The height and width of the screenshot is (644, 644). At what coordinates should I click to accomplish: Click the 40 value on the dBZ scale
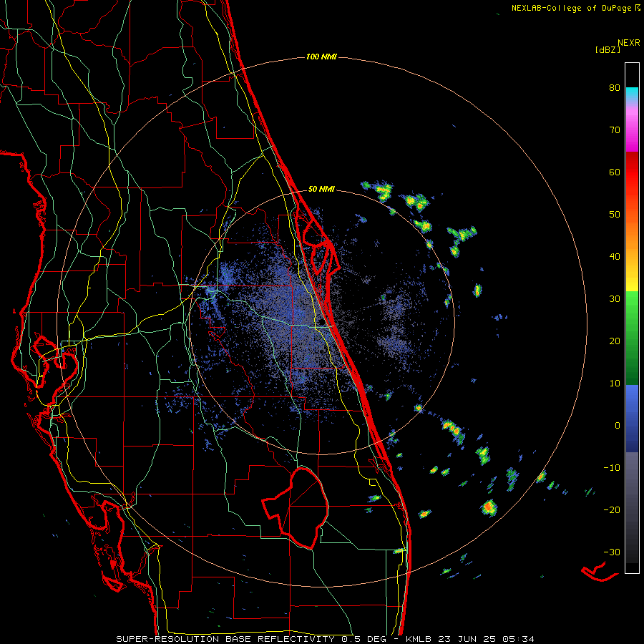(x=615, y=257)
